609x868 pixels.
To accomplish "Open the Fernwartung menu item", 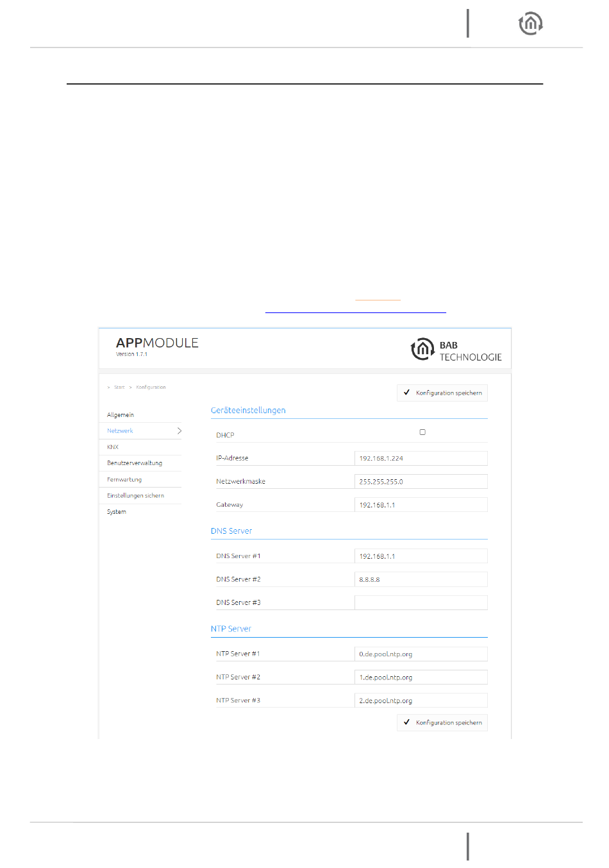I will coord(124,480).
